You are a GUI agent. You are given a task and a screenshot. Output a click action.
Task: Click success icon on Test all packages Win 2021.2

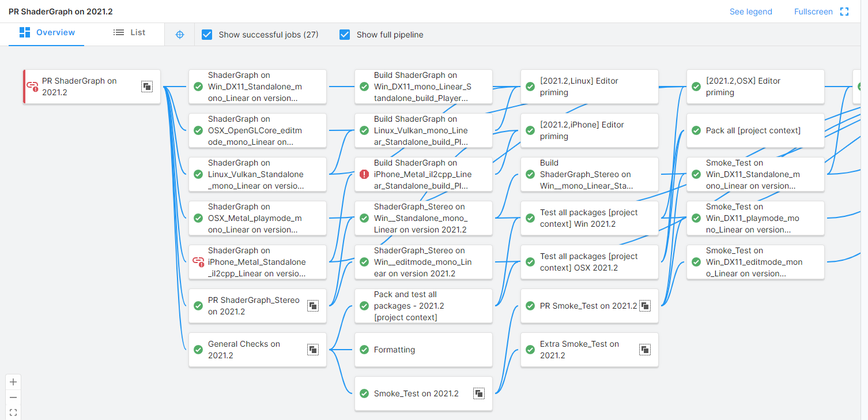[x=530, y=218]
